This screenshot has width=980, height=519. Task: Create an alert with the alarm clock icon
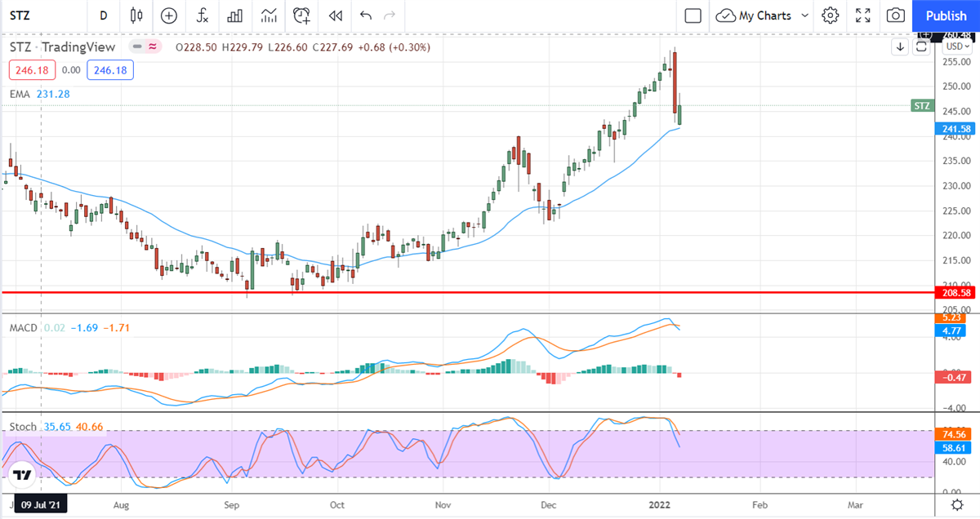tap(302, 16)
